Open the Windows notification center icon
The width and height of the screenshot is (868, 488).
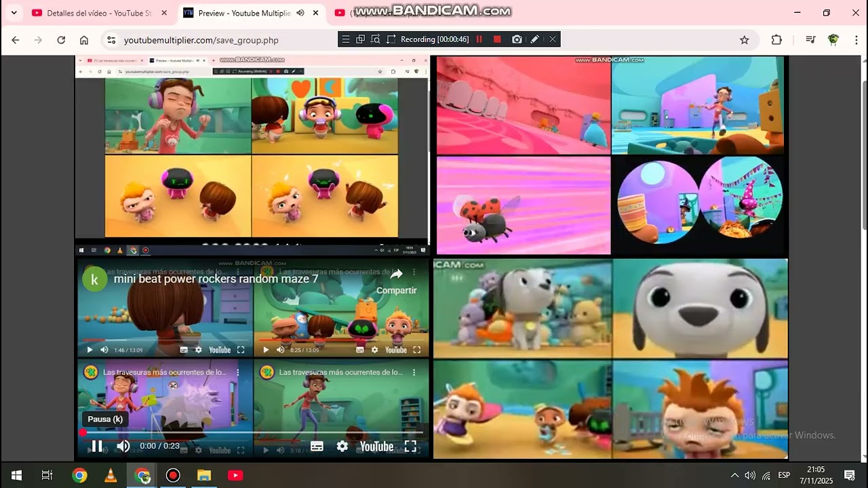pos(849,475)
